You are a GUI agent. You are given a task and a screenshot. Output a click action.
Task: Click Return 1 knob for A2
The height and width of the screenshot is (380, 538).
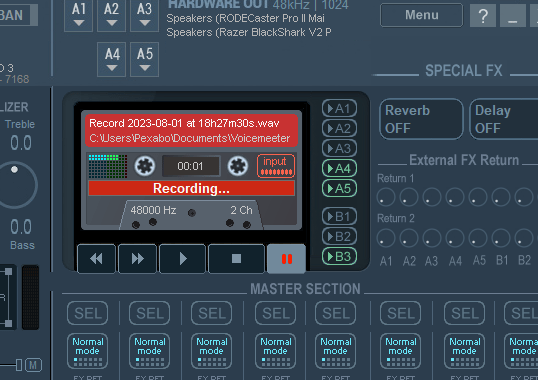pos(409,198)
